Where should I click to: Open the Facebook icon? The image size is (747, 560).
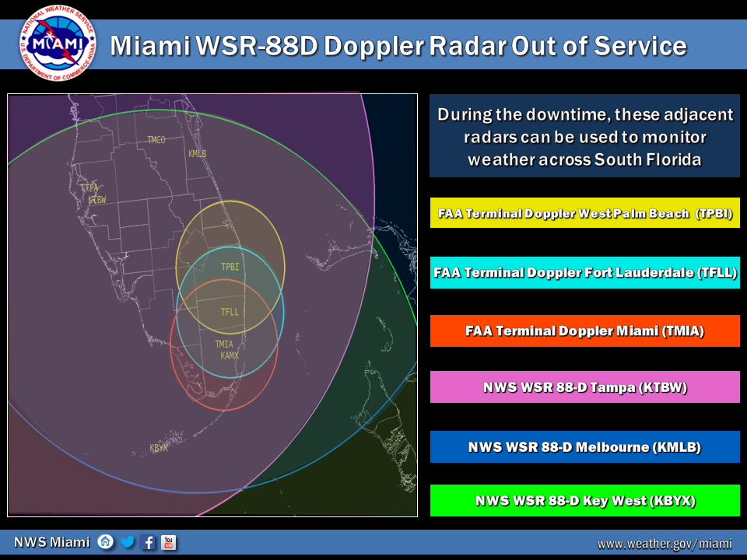coord(149,542)
